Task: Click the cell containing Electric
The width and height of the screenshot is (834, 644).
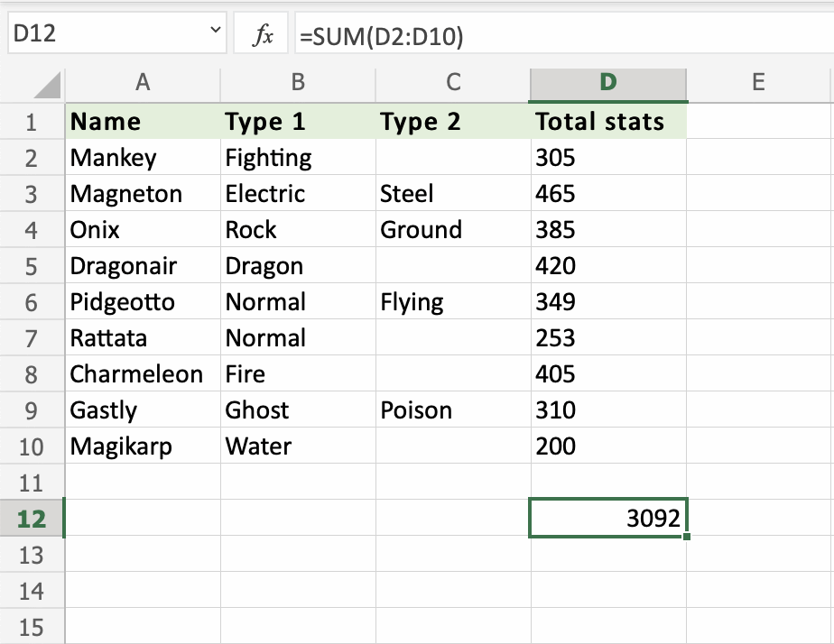Action: pyautogui.click(x=298, y=194)
